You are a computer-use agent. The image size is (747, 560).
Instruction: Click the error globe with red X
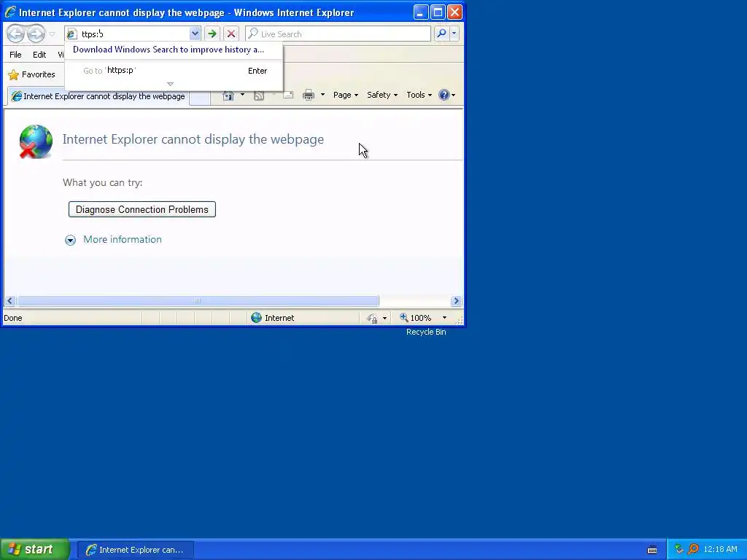pyautogui.click(x=35, y=141)
